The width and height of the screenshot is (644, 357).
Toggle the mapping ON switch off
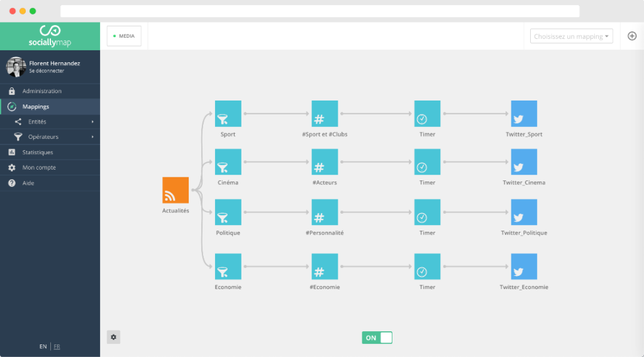coord(377,338)
